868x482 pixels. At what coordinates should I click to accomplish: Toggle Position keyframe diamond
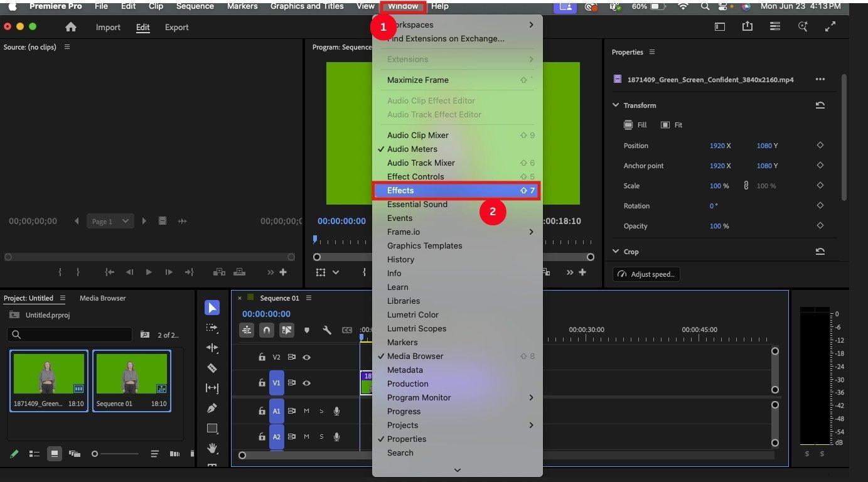pos(820,146)
